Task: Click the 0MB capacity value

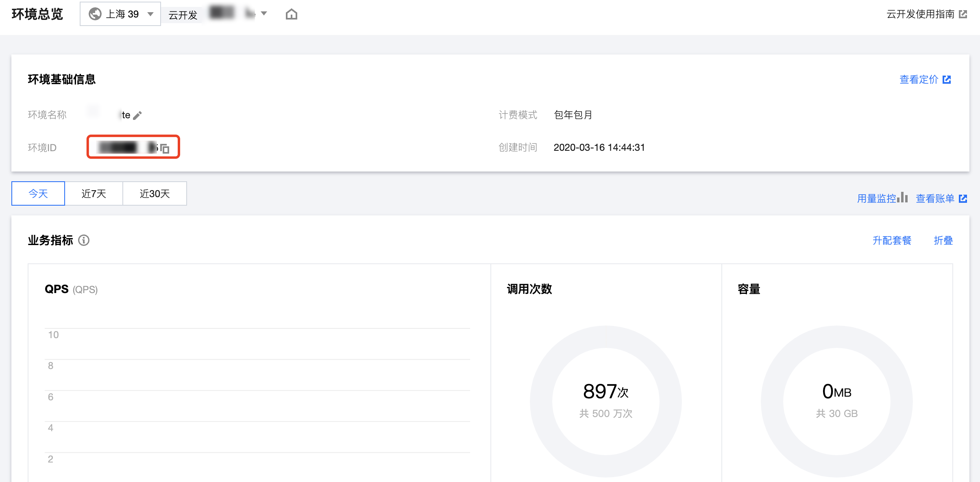Action: 837,391
